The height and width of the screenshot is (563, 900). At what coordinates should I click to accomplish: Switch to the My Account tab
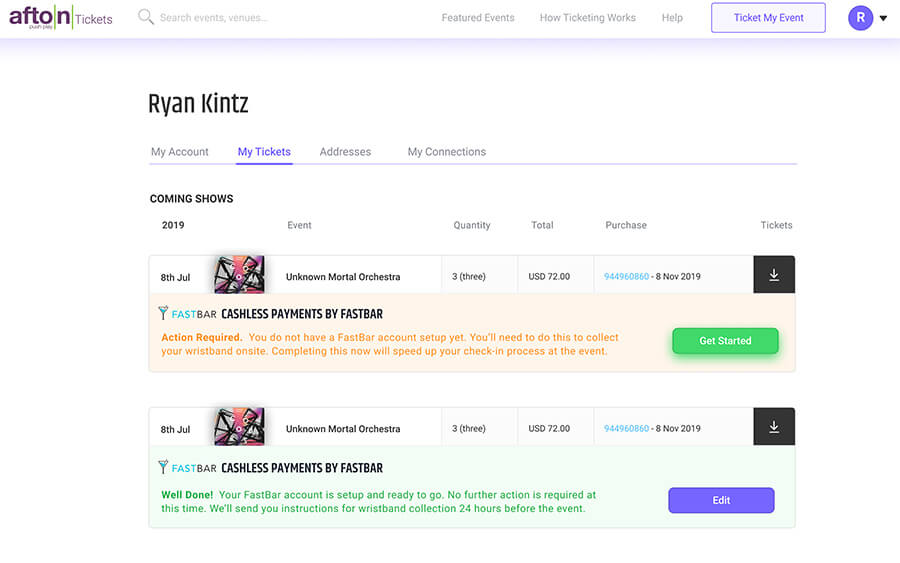[180, 152]
